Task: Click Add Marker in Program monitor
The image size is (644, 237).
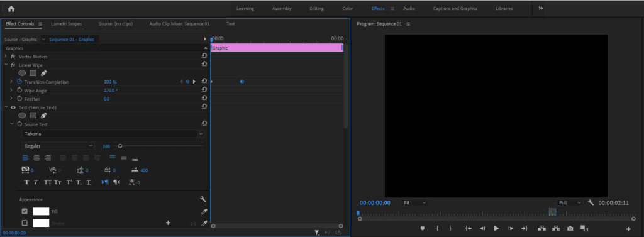Action: point(422,228)
